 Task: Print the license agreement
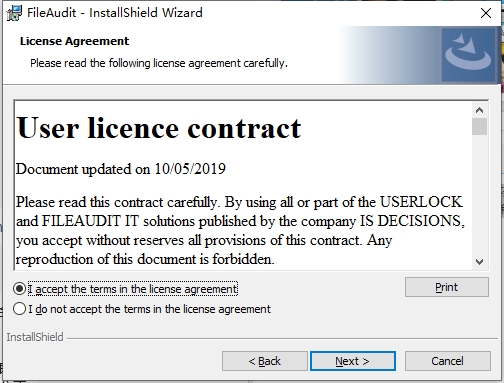coord(447,287)
